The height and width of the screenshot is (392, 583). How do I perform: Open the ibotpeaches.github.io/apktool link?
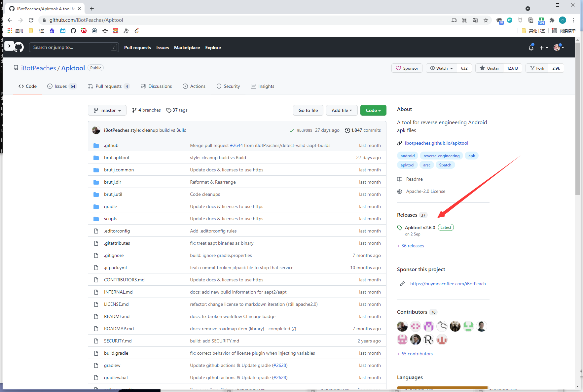tap(436, 143)
